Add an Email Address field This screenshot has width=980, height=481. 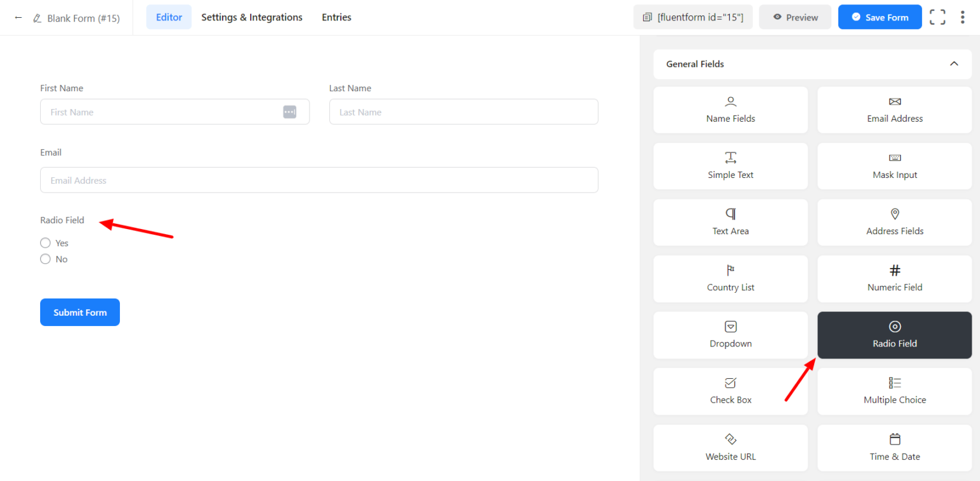[894, 110]
